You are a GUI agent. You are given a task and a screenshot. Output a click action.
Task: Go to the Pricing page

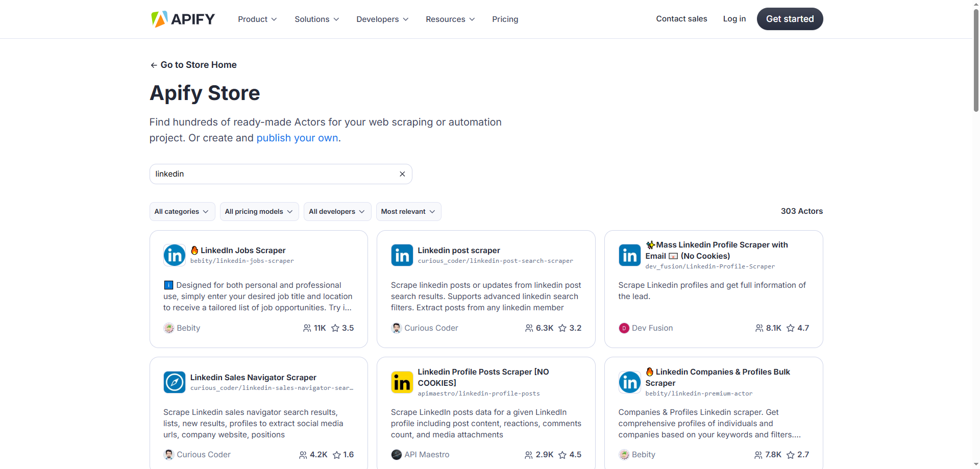click(x=505, y=19)
